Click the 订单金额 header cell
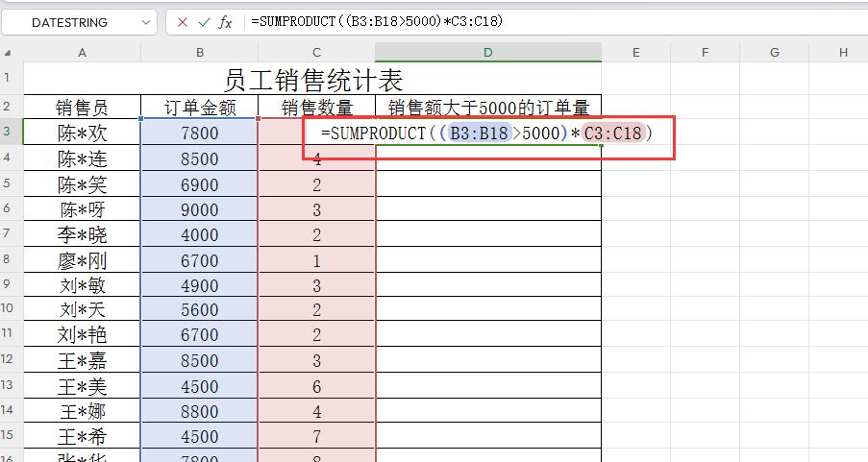The image size is (868, 462). click(199, 107)
